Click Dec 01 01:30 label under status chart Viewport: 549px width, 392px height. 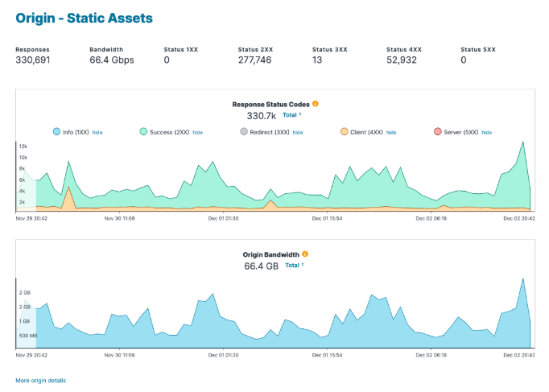[x=223, y=218]
